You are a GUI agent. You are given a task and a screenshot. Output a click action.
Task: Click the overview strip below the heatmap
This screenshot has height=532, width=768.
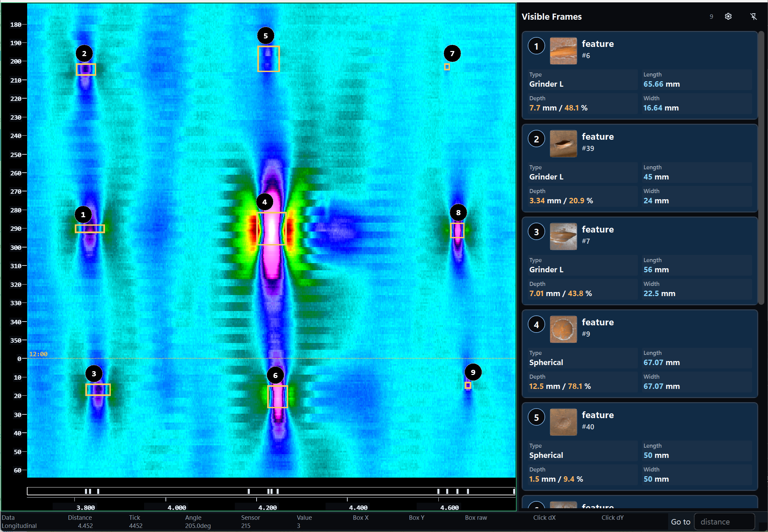tap(271, 491)
